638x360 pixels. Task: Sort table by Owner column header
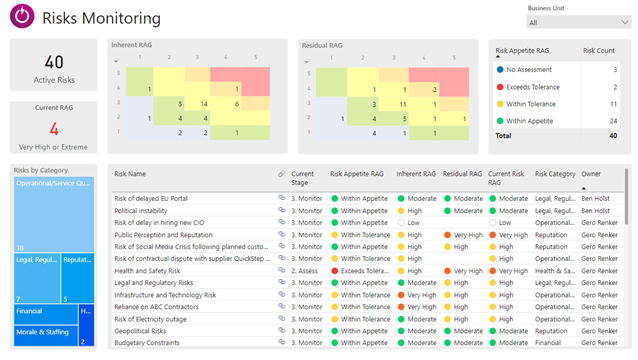(591, 174)
